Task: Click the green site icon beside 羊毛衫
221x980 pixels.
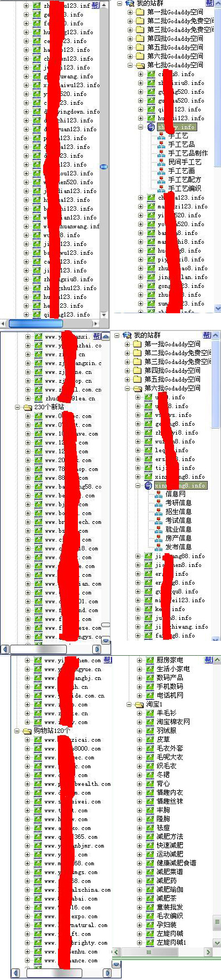Action: click(150, 713)
